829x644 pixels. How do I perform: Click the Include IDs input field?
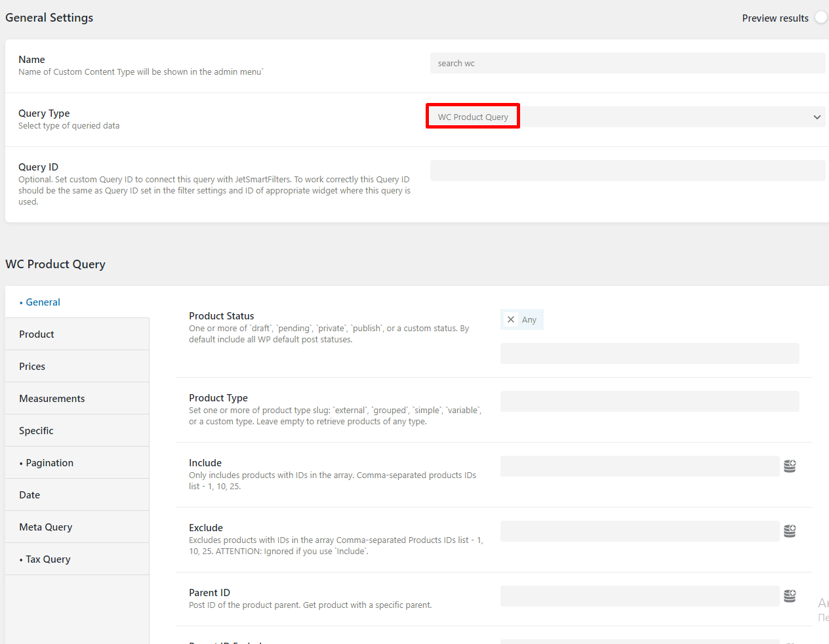coord(640,466)
